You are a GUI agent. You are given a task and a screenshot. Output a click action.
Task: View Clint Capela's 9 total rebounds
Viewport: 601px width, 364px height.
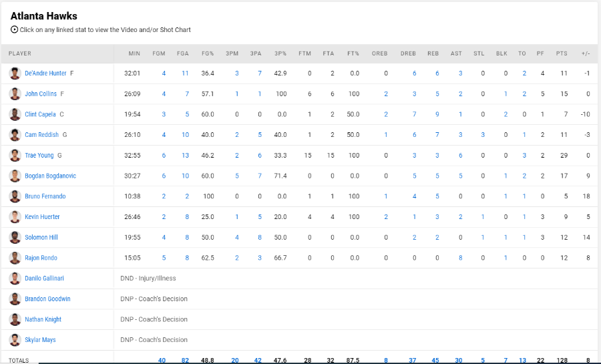click(437, 114)
